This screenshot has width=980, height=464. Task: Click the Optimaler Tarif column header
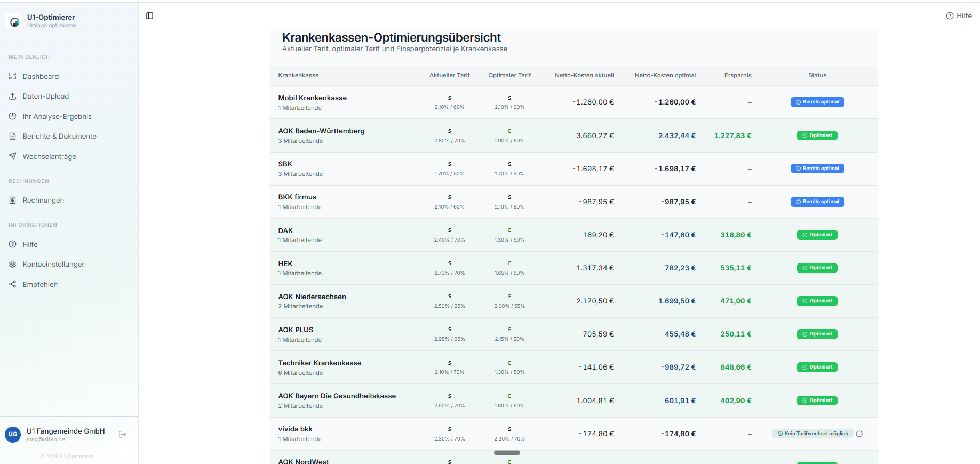(509, 75)
